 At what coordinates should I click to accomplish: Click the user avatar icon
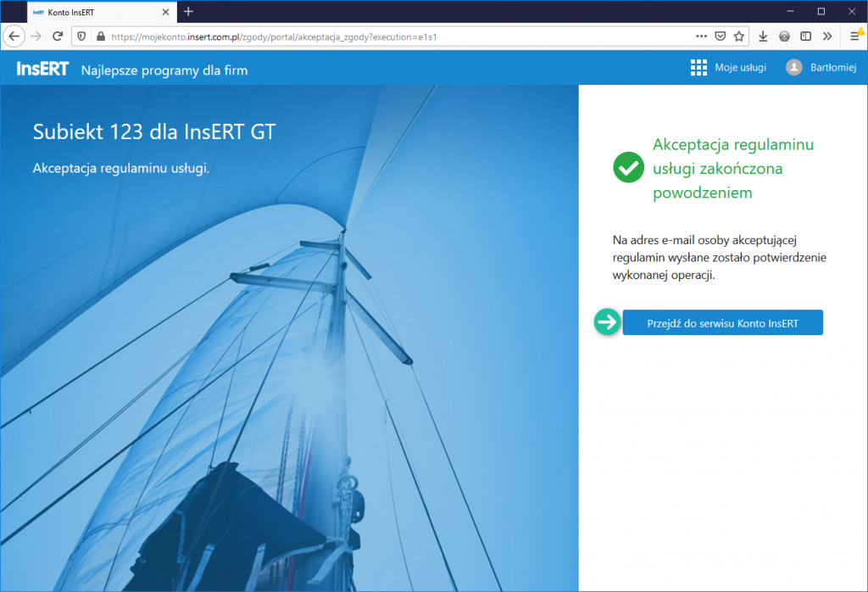point(793,68)
